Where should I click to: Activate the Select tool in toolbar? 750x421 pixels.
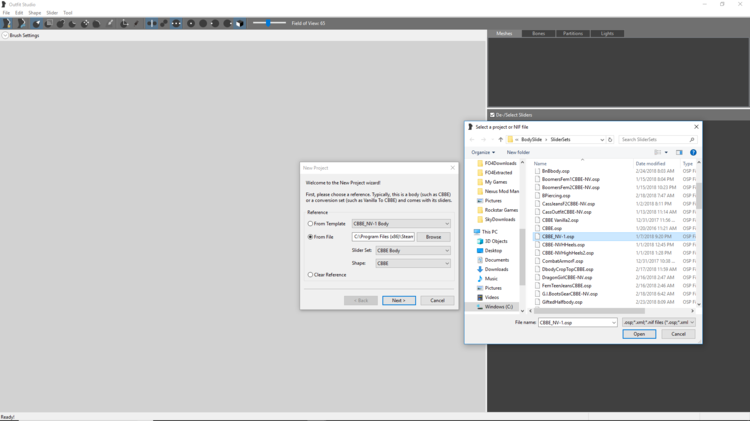[36, 23]
